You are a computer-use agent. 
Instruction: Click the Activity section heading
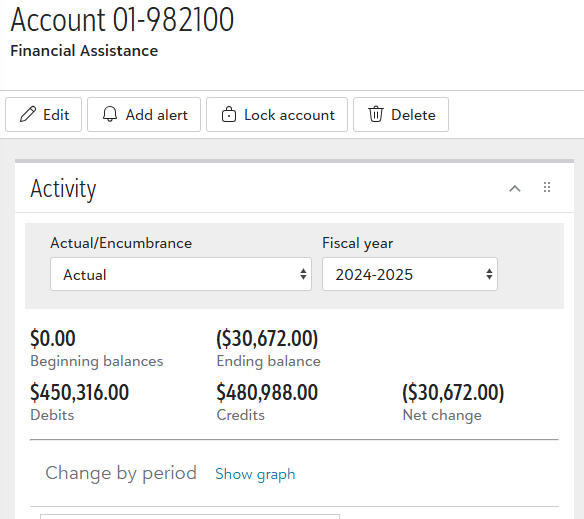tap(63, 189)
